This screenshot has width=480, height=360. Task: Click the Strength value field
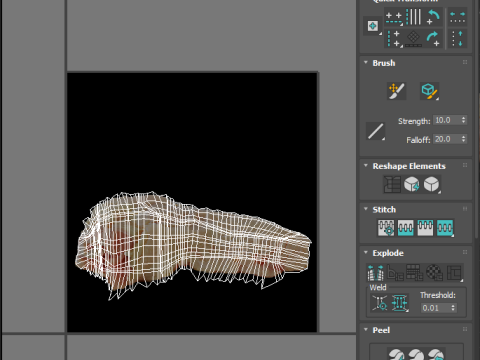pyautogui.click(x=447, y=120)
